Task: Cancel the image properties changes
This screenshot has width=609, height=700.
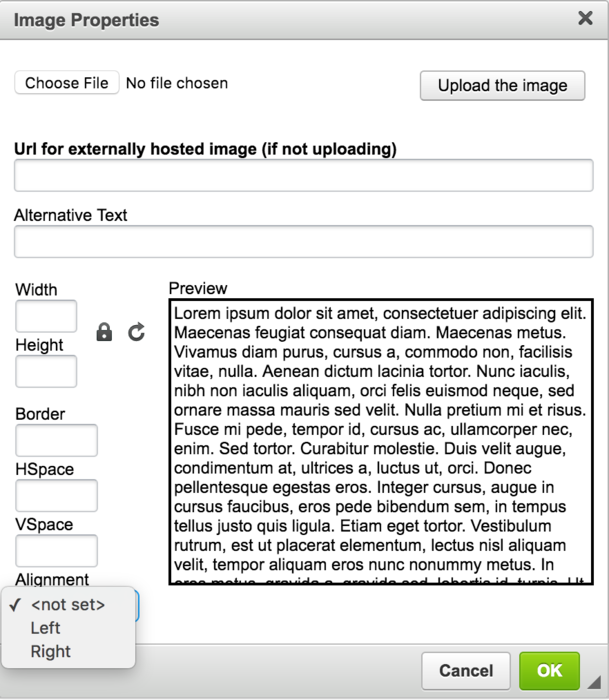Action: tap(466, 671)
